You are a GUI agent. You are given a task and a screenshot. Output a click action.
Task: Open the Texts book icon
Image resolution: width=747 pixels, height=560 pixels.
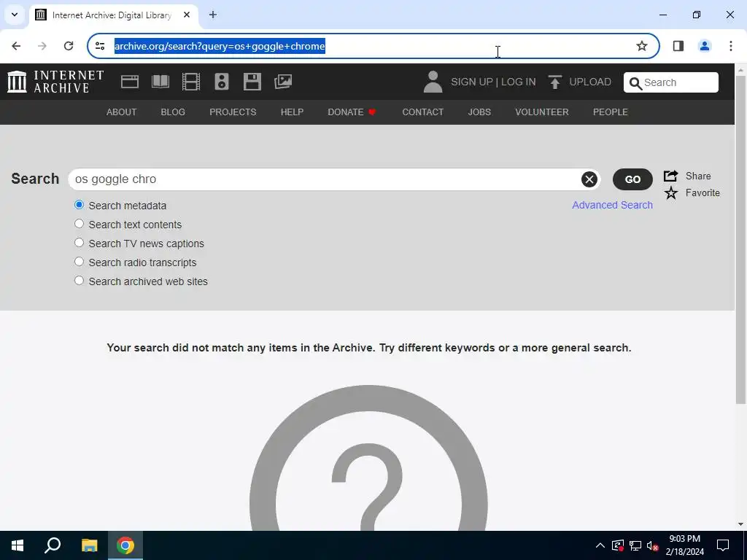click(x=160, y=82)
